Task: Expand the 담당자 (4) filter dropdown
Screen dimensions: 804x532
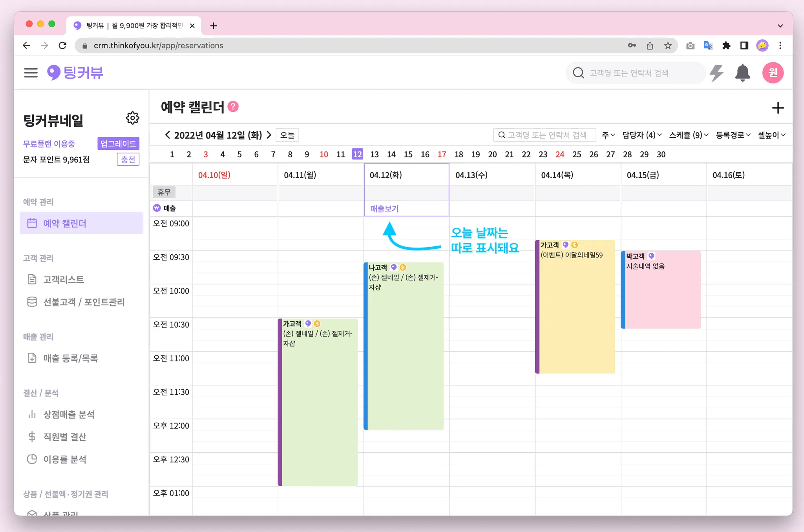Action: click(x=642, y=135)
